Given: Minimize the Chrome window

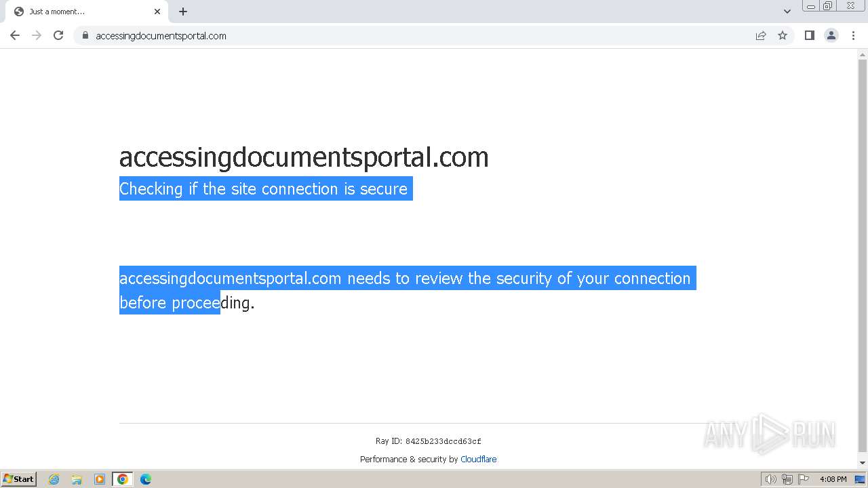Looking at the screenshot, I should (x=810, y=6).
